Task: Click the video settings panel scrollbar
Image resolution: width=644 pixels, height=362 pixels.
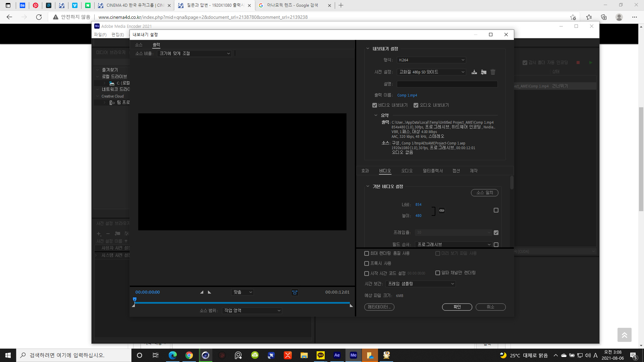Action: (512, 183)
